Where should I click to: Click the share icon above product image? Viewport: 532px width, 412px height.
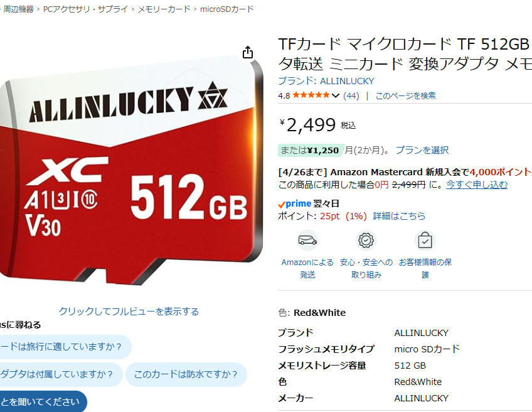click(248, 53)
